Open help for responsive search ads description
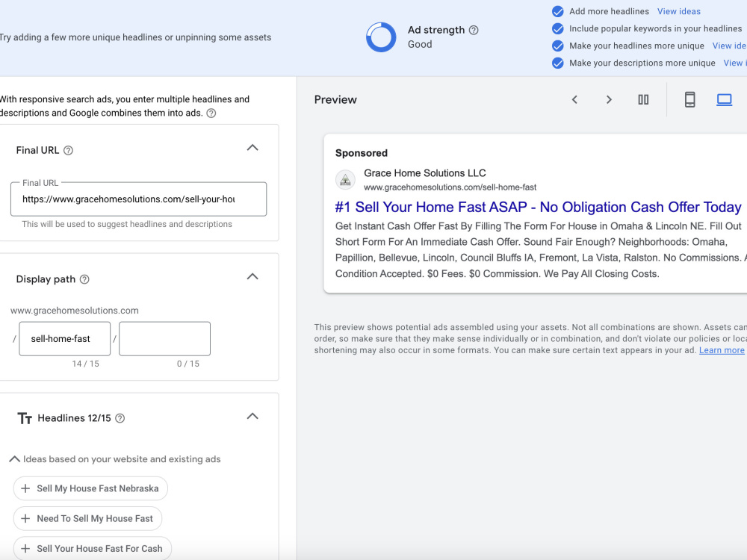 pos(211,113)
